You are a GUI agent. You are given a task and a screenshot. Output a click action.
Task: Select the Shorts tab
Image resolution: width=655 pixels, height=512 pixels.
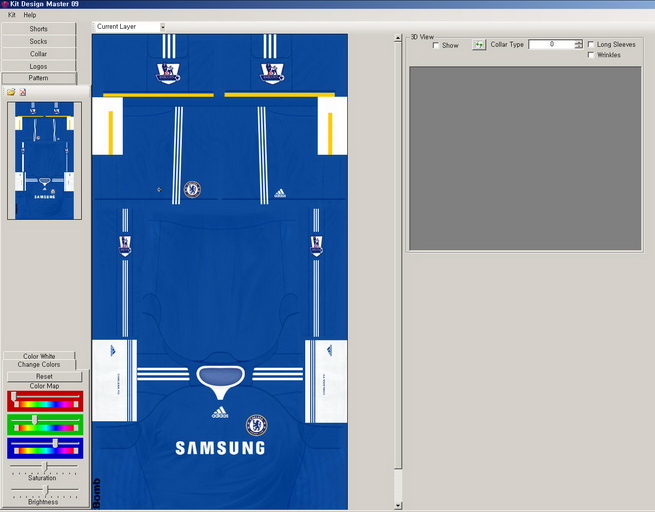point(38,29)
